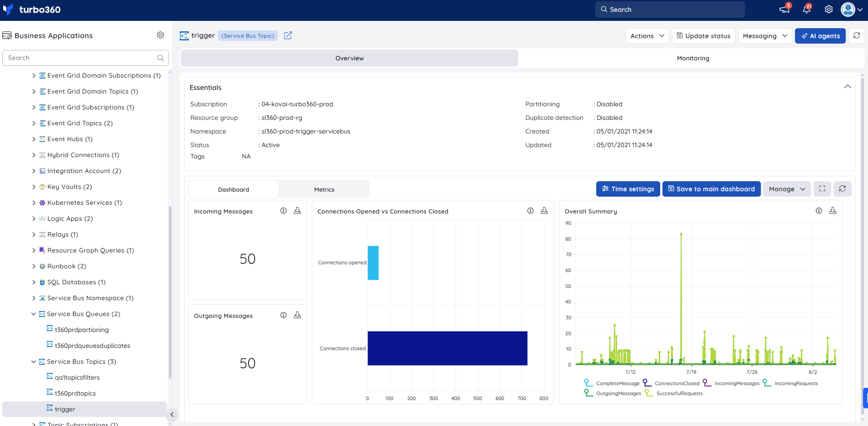Screen dimensions: 868x426
Task: Open the Messaging dropdown
Action: [x=765, y=36]
